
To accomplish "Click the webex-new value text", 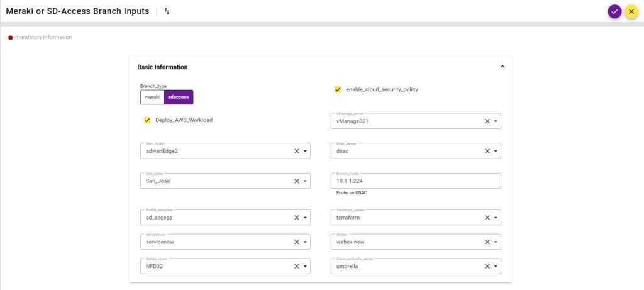I will pyautogui.click(x=350, y=242).
